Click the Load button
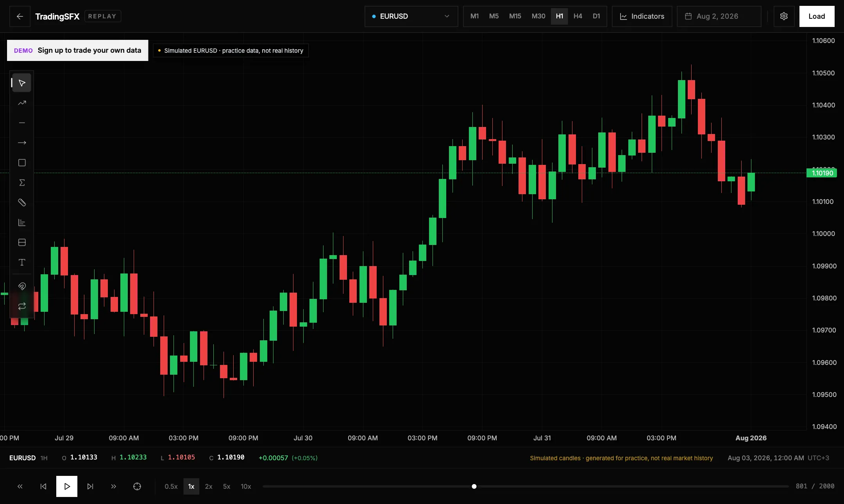Image resolution: width=844 pixels, height=504 pixels. (x=817, y=16)
